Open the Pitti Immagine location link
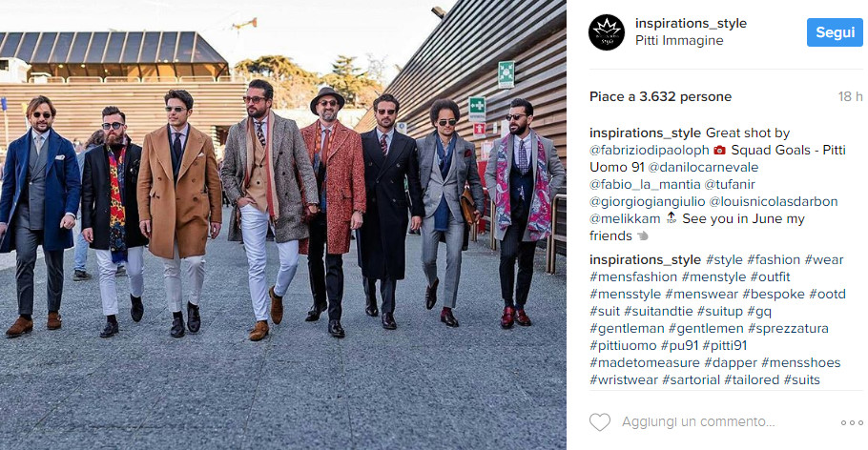Screen dimensions: 868x450 679,40
